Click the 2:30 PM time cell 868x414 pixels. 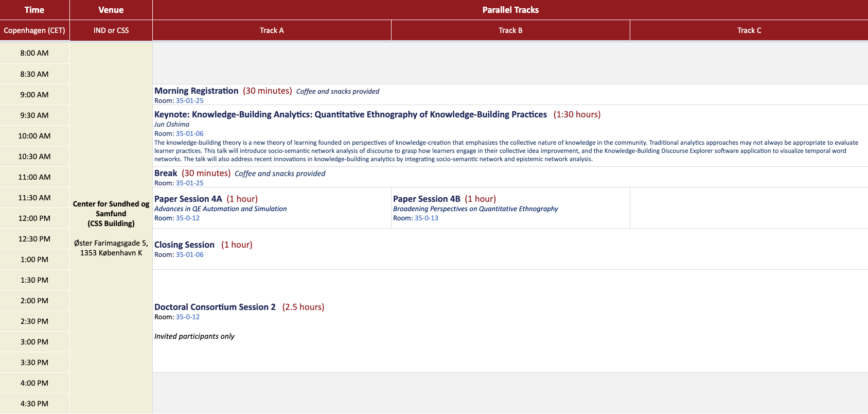(34, 321)
